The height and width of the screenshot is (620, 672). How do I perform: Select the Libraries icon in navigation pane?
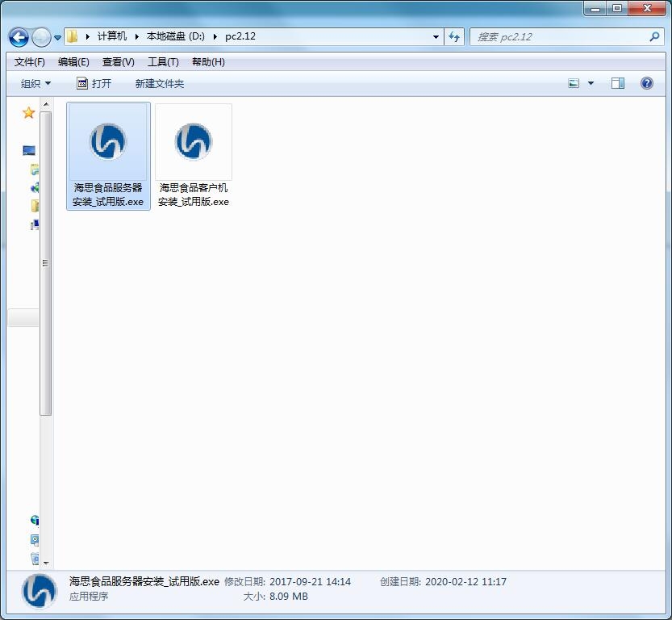35,170
